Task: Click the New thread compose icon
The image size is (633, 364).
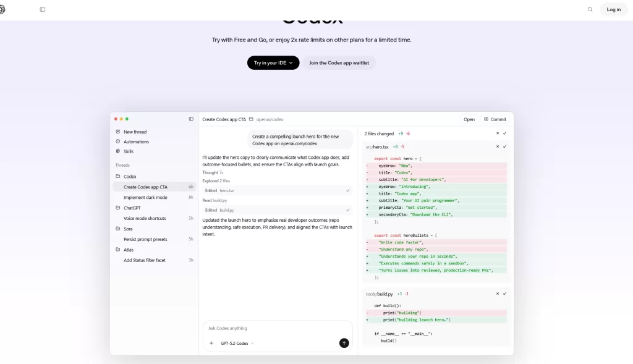Action: pos(118,132)
